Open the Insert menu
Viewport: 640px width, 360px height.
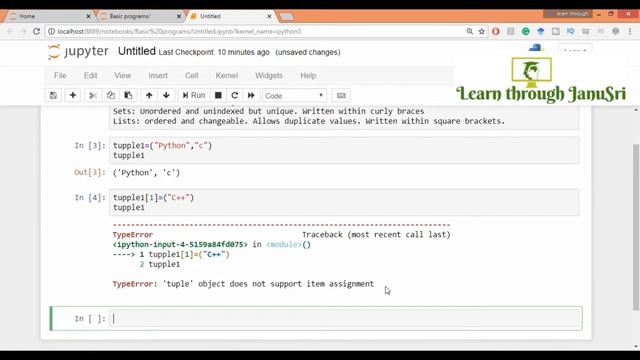(x=158, y=76)
